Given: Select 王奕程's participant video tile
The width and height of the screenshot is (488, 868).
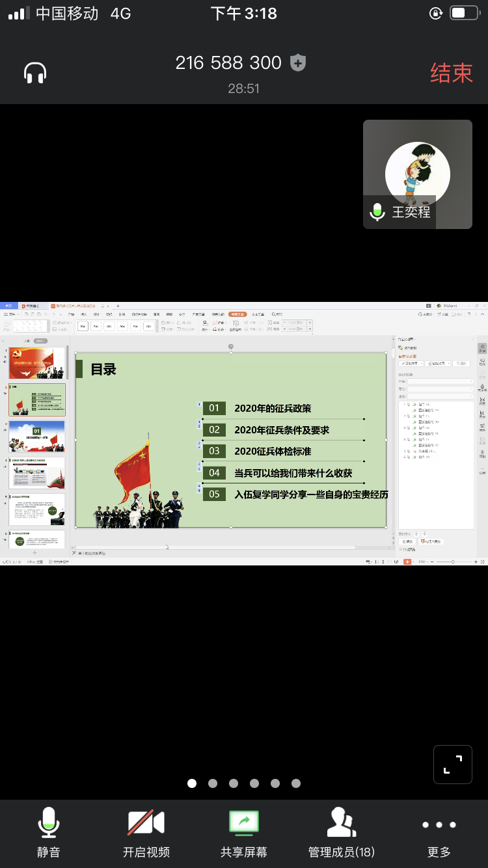Looking at the screenshot, I should [x=417, y=174].
